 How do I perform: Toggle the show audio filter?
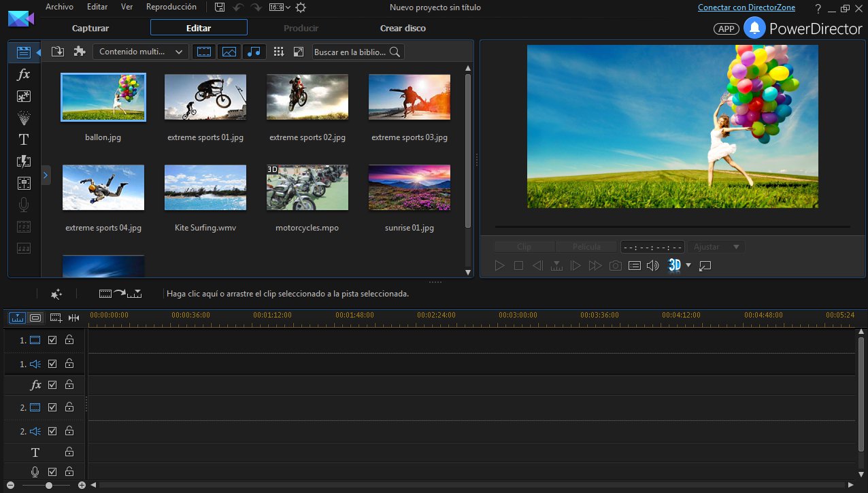pos(254,52)
